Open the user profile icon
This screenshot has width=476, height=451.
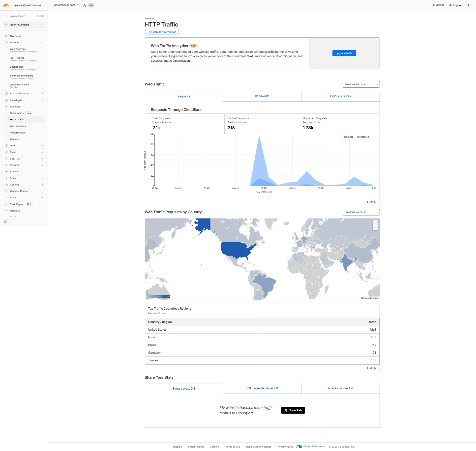[x=469, y=5]
